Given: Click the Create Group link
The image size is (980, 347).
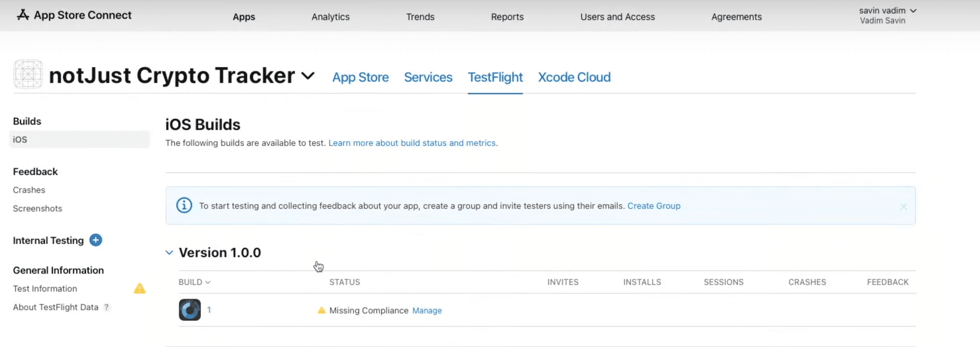Looking at the screenshot, I should [654, 206].
